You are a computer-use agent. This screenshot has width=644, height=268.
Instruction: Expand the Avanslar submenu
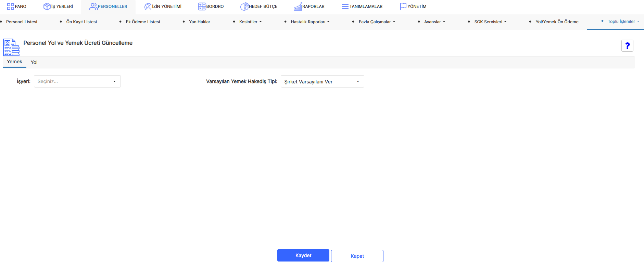(435, 22)
